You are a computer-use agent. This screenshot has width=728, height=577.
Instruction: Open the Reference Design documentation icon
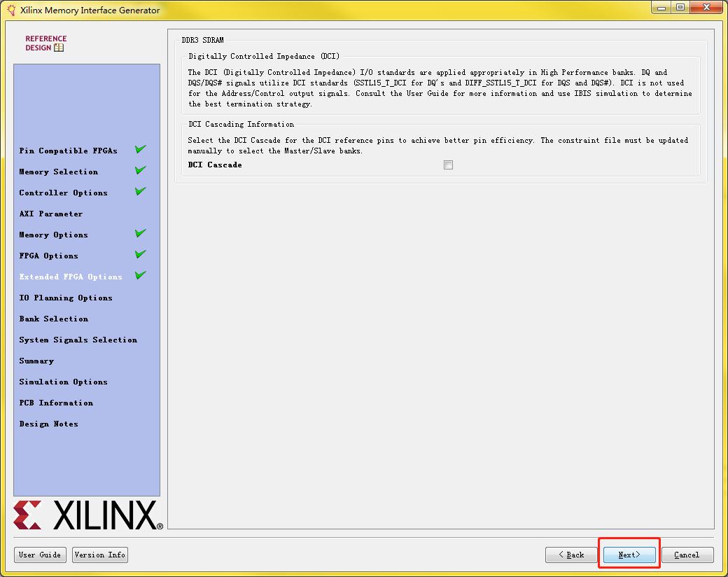coord(58,47)
